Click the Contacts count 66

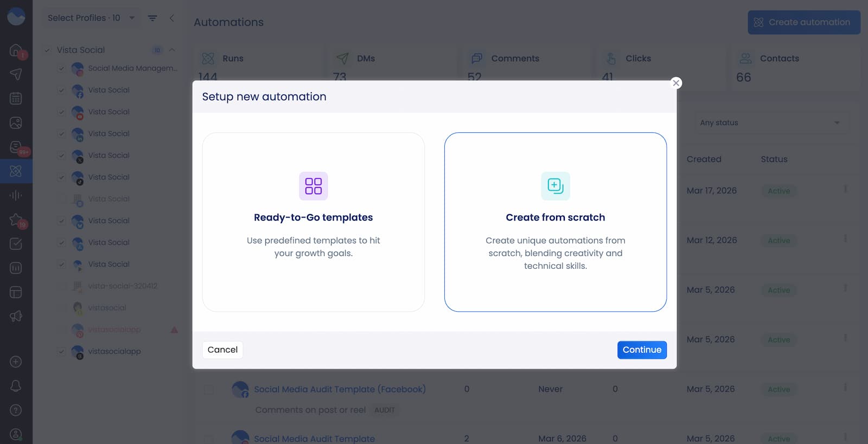(744, 78)
